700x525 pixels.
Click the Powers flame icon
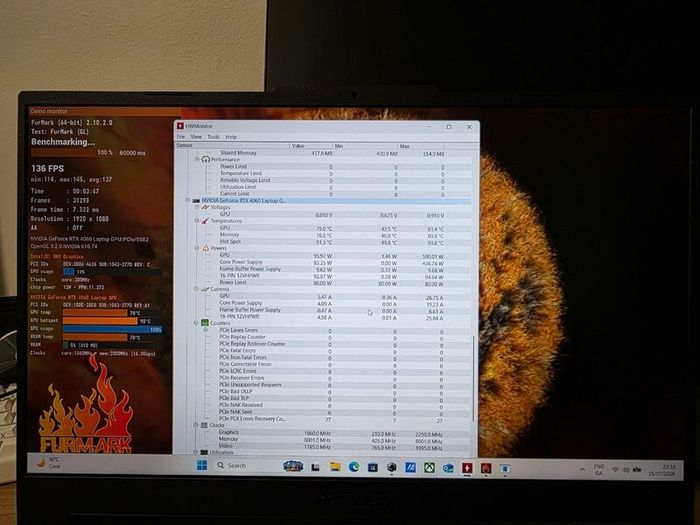pyautogui.click(x=205, y=248)
